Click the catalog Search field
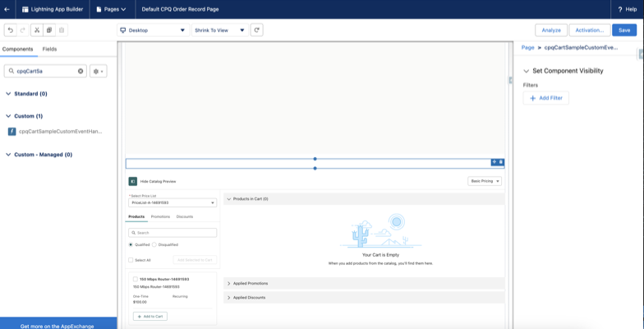This screenshot has height=329, width=644. pyautogui.click(x=172, y=233)
